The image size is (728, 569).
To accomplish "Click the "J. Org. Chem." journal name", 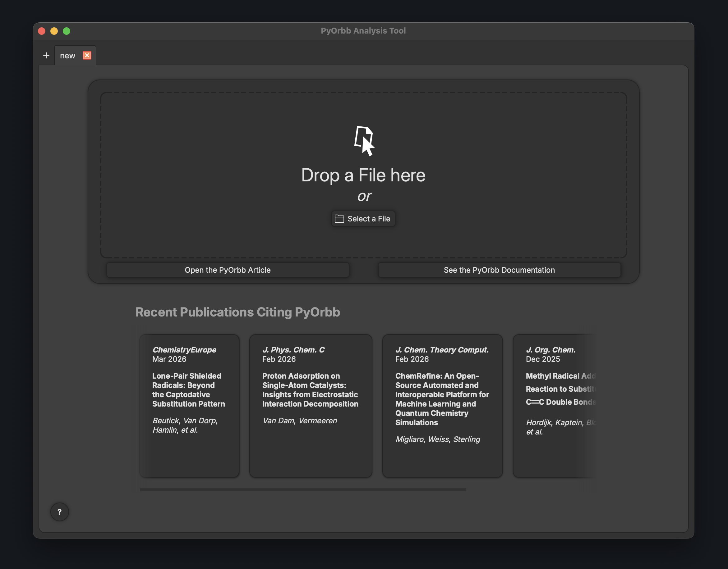I will pos(551,350).
